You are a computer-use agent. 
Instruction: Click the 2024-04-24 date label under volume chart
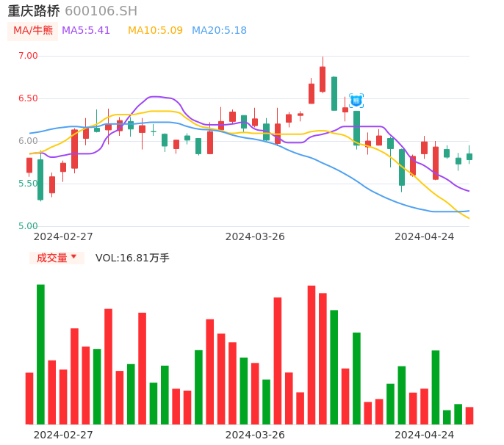[425, 435]
